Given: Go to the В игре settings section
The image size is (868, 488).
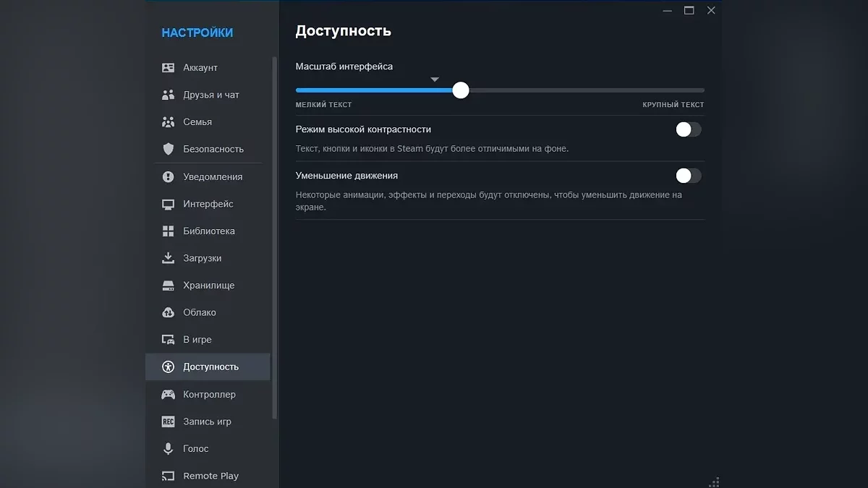Looking at the screenshot, I should click(x=197, y=340).
